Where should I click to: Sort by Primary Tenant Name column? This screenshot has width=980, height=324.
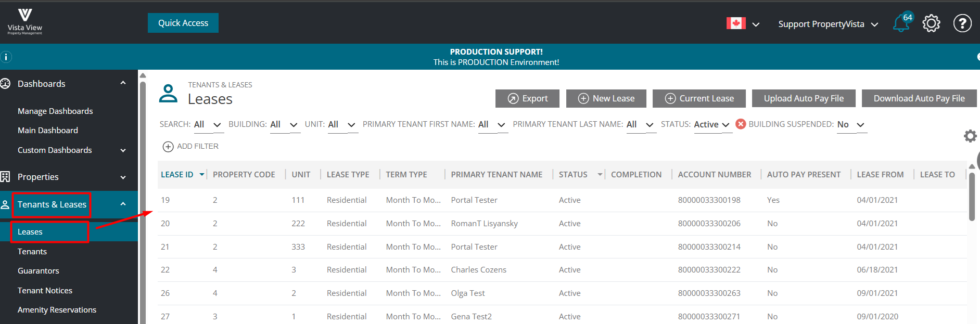tap(497, 175)
